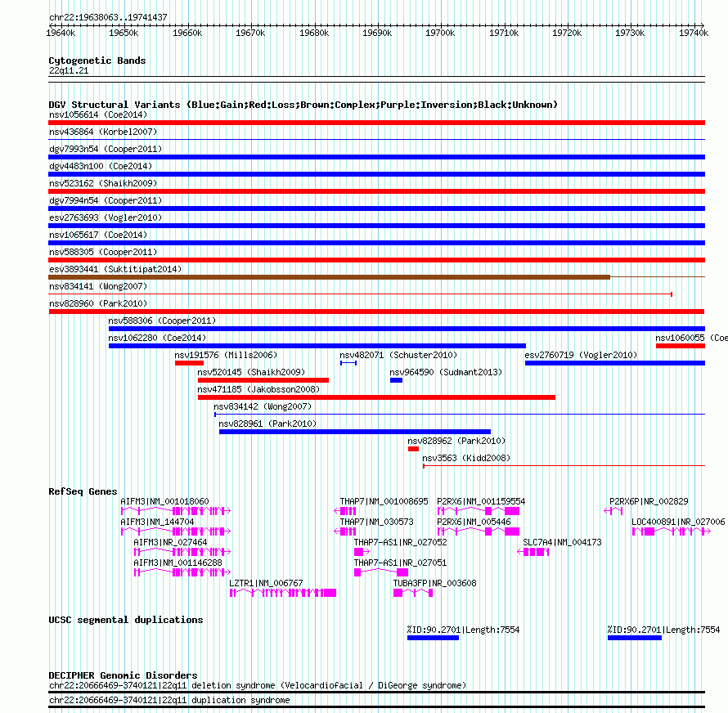Click the chr22:19638063..19741437 coordinates label
This screenshot has height=713, width=728.
coord(108,17)
